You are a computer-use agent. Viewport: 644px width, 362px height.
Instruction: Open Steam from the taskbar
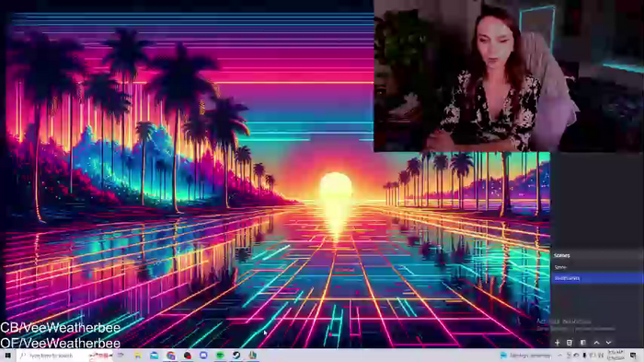click(236, 356)
